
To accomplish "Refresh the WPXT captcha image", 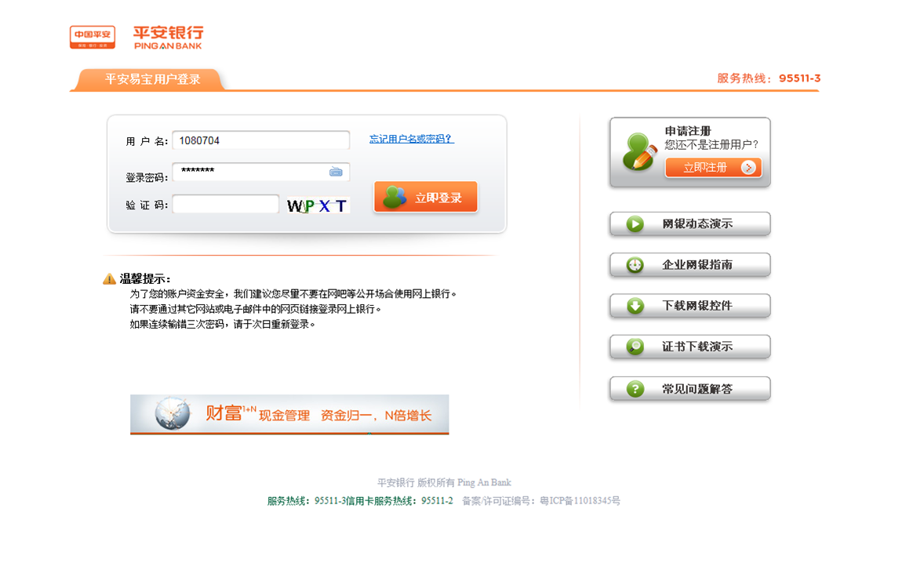I will point(318,205).
